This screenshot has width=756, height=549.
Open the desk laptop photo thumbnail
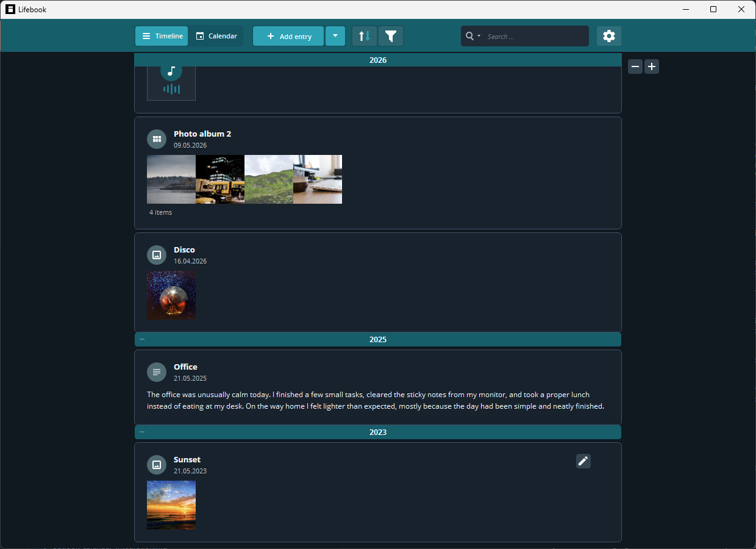point(318,179)
